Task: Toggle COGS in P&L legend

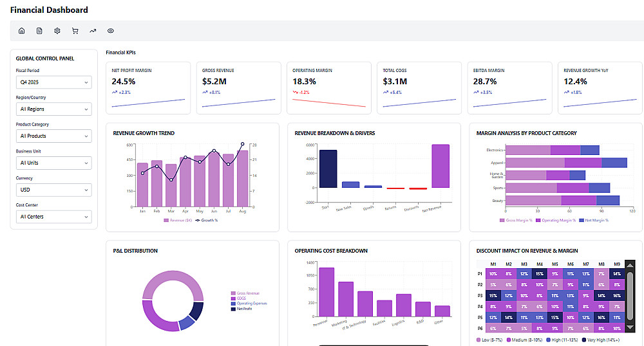Action: 239,298
